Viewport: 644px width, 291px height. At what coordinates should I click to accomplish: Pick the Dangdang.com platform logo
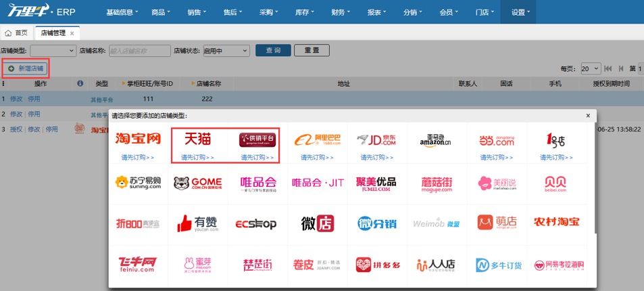[497, 140]
